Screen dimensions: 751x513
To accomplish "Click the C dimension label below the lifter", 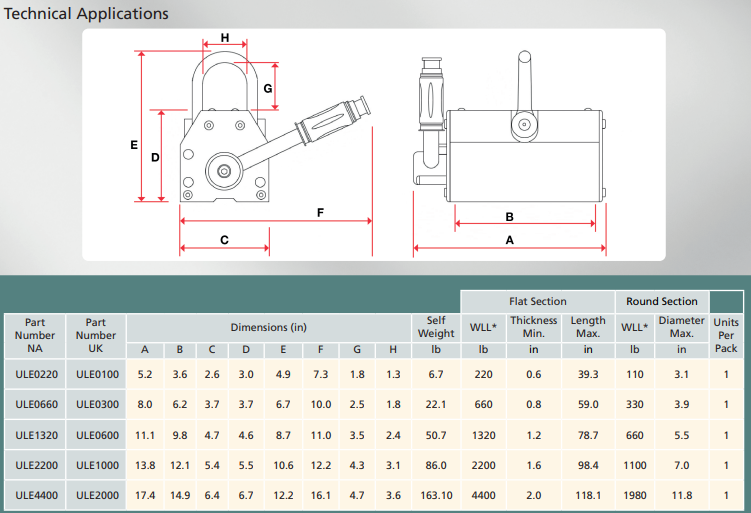I will click(224, 240).
